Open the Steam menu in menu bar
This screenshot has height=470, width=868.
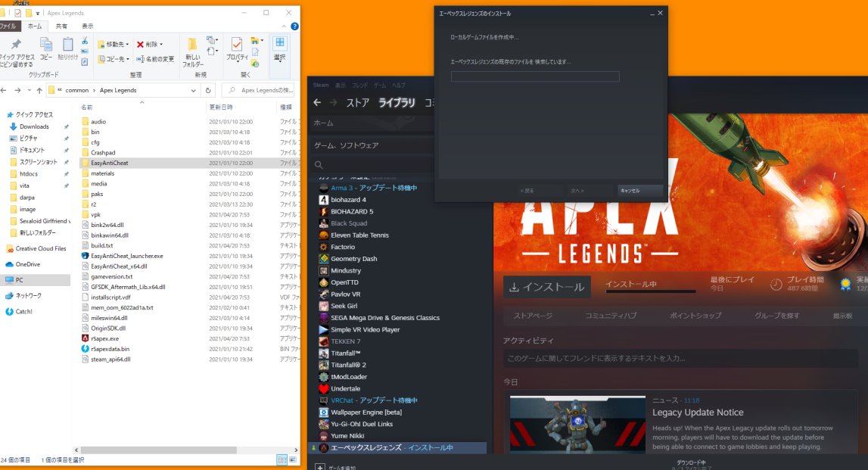(321, 86)
